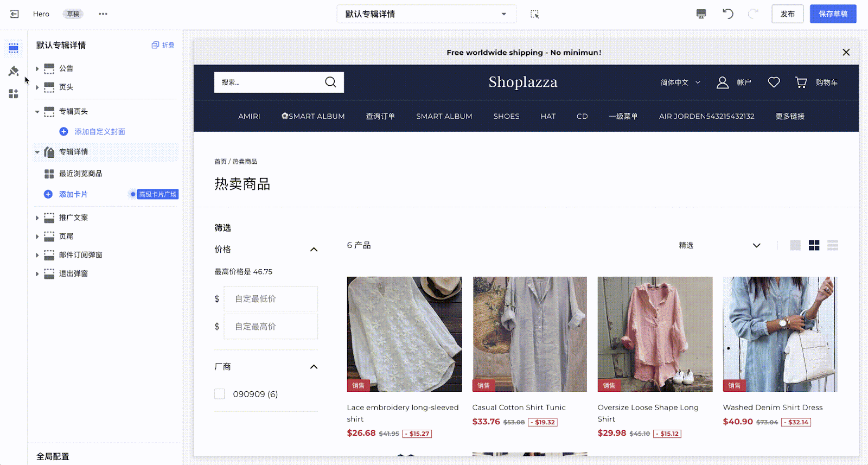
Task: Click the 自定最低价 minimum price field
Action: coord(271,299)
